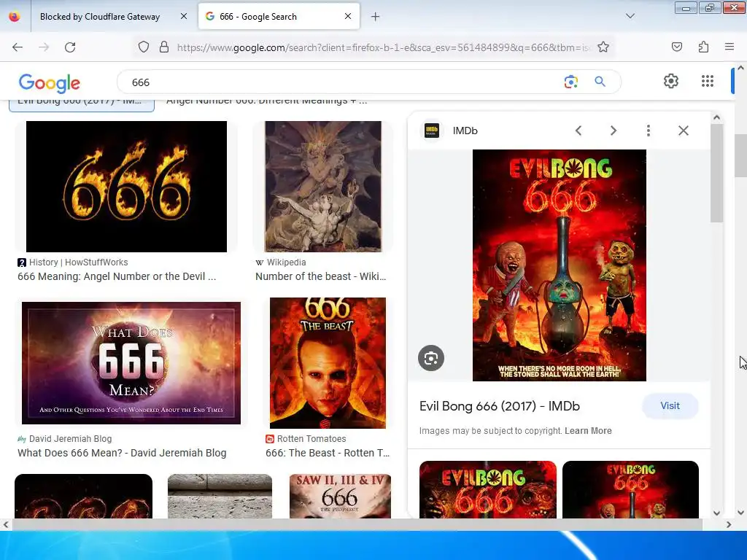The height and width of the screenshot is (560, 747).
Task: Open Angel Number 666 Different Meanings link
Action: pos(267,101)
